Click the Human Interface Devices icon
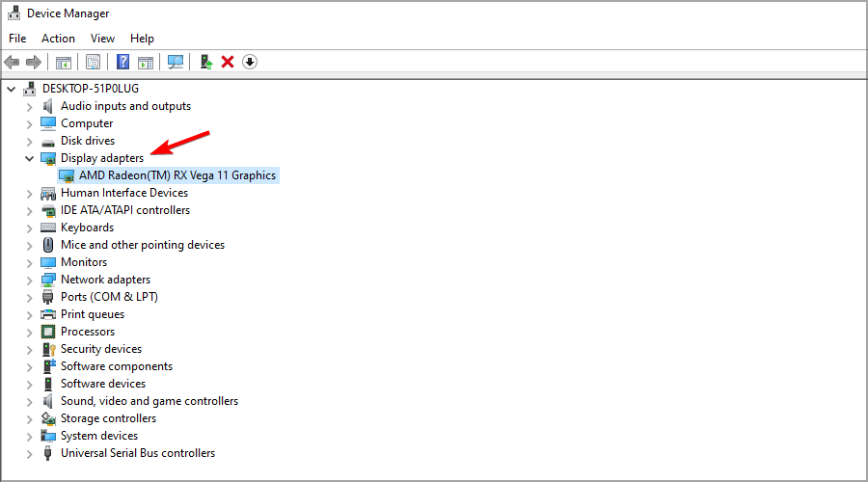This screenshot has height=482, width=868. tap(48, 193)
